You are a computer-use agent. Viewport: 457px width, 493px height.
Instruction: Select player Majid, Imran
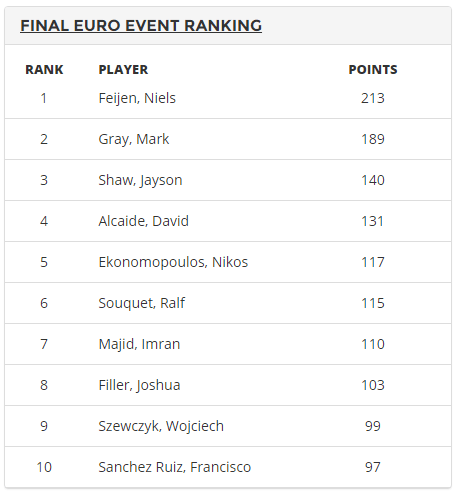click(x=139, y=344)
